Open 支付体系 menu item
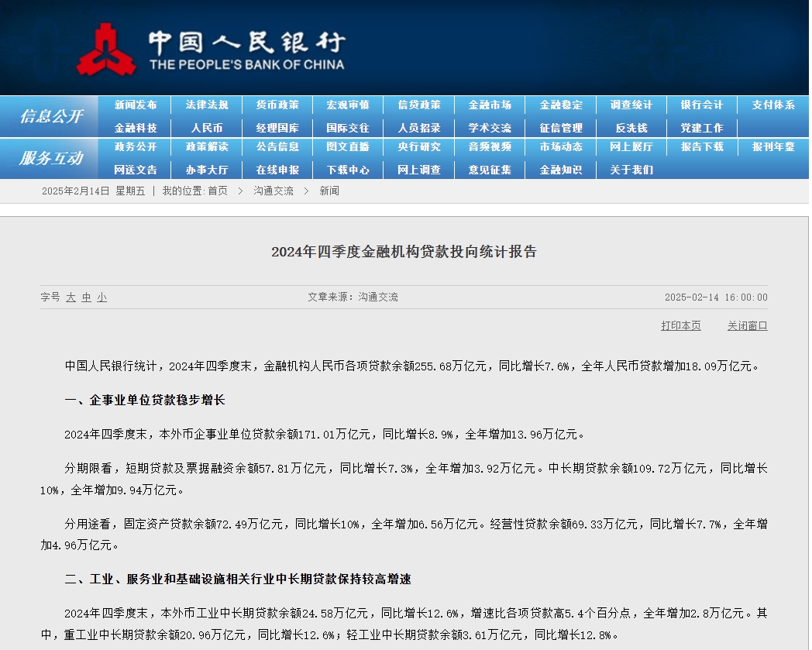The height and width of the screenshot is (650, 812). click(773, 105)
